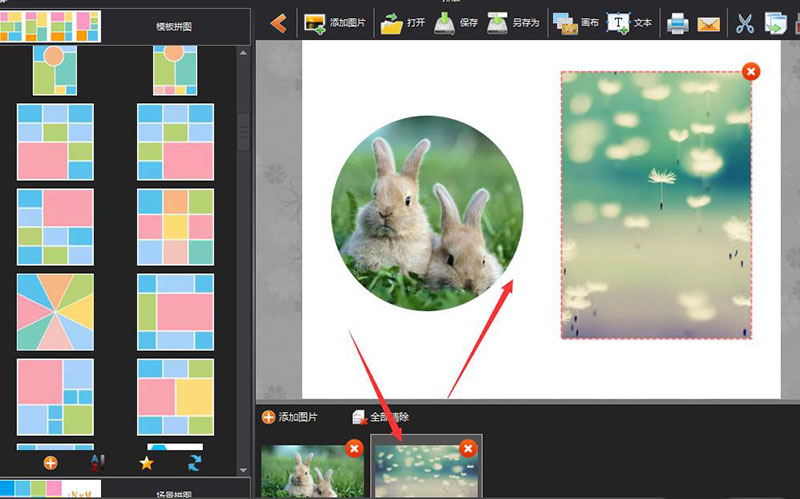Open a file with 打开
Screen dimensions: 800x499
[x=403, y=23]
